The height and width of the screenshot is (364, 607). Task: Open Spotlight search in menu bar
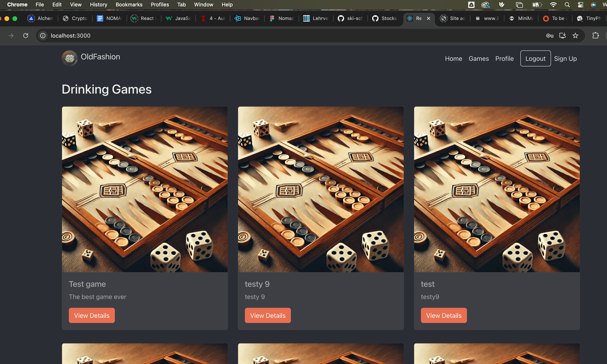coord(567,5)
